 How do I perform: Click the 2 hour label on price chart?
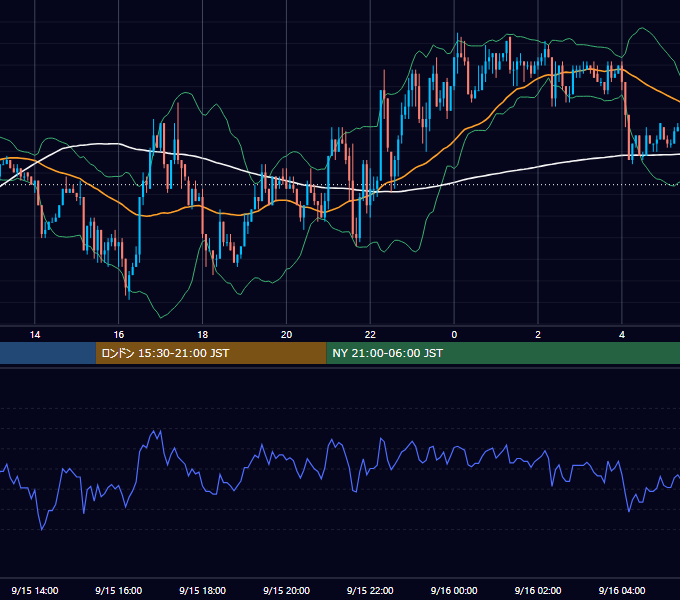click(x=538, y=335)
